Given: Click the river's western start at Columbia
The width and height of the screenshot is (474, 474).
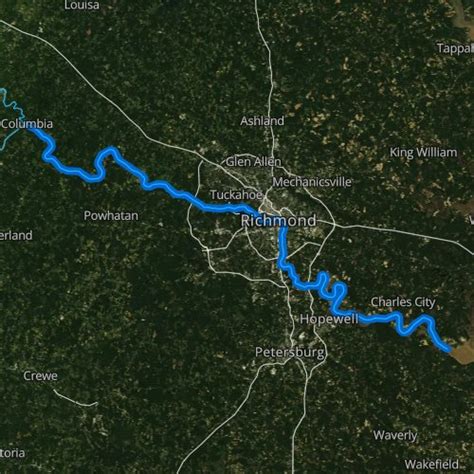Looking at the screenshot, I should [32, 129].
